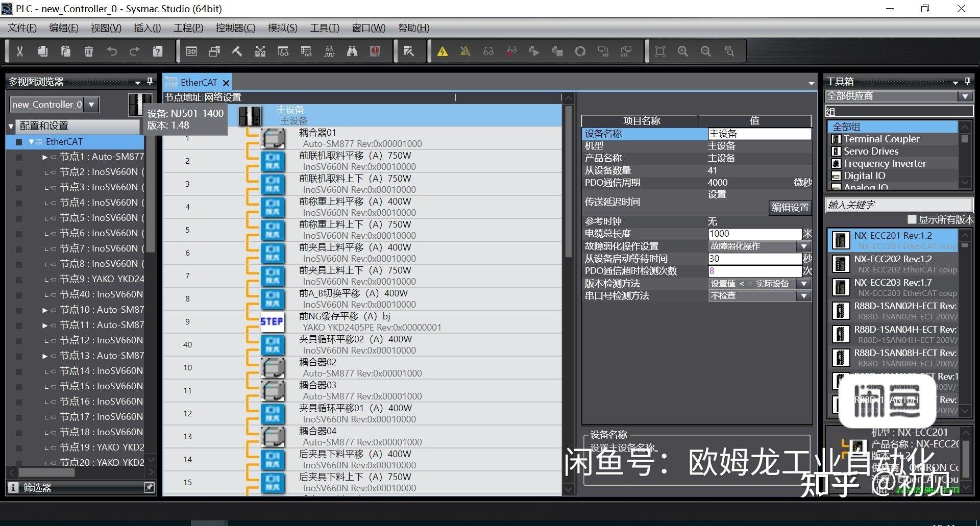Screen dimensions: 980x526
Task: Click the NX-ECC201 toolbox item icon
Action: [x=840, y=240]
